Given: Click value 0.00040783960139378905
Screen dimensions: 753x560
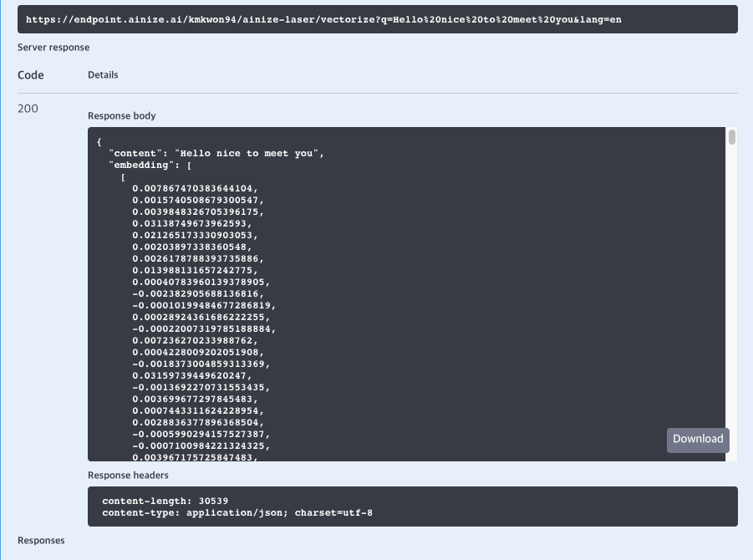Looking at the screenshot, I should 201,282.
